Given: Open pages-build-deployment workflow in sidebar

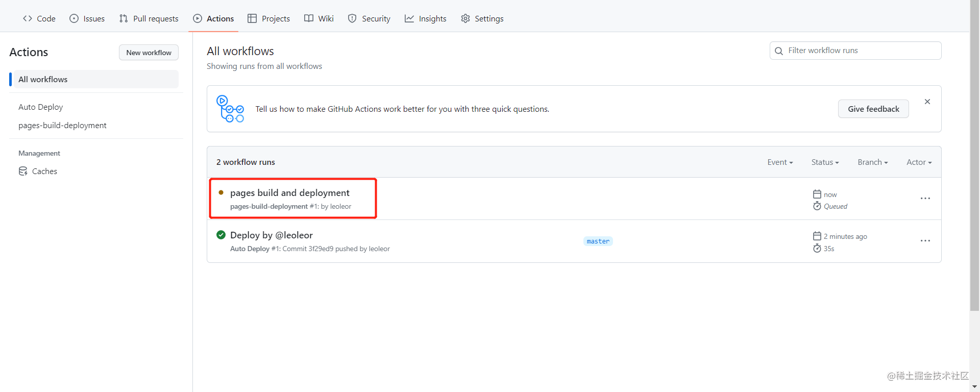Looking at the screenshot, I should [62, 125].
